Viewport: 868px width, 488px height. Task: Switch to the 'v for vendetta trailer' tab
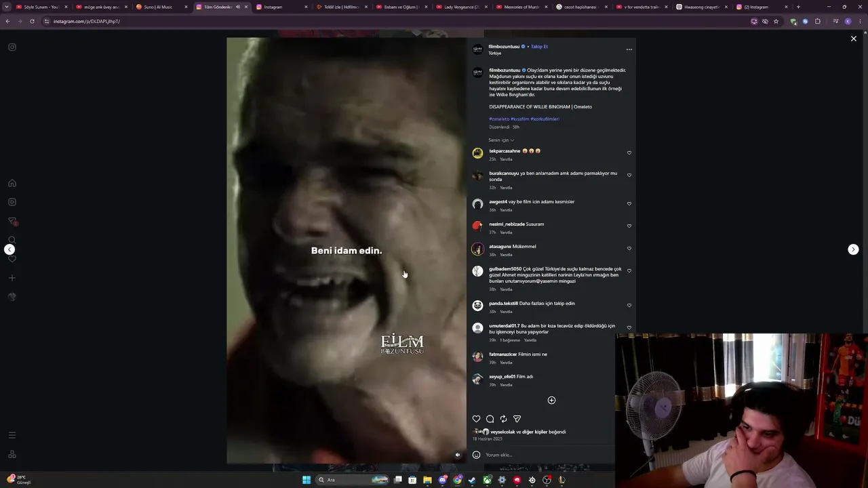pyautogui.click(x=641, y=7)
